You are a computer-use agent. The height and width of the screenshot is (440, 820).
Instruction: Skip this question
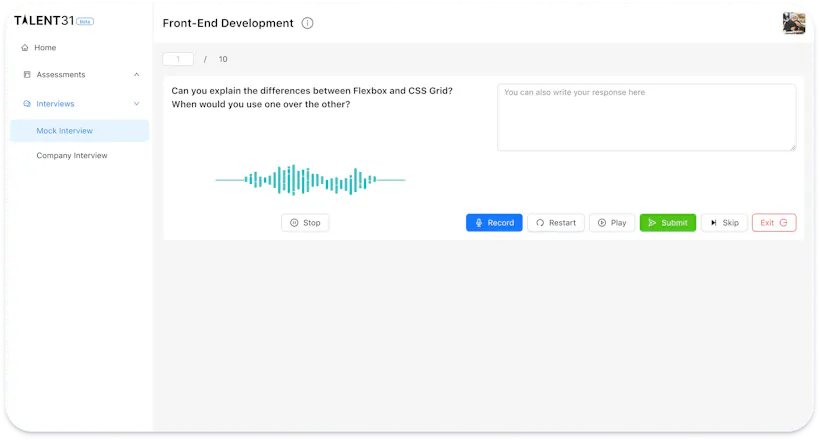[724, 223]
